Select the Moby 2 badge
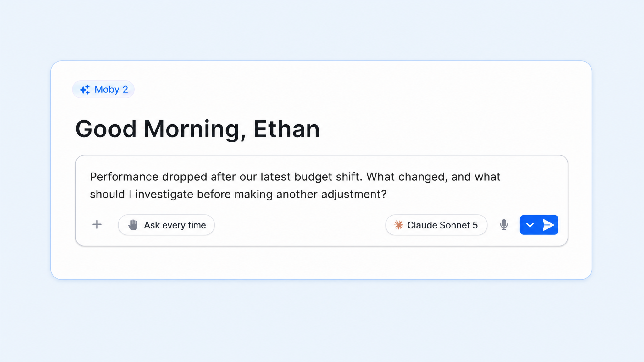 click(x=103, y=90)
